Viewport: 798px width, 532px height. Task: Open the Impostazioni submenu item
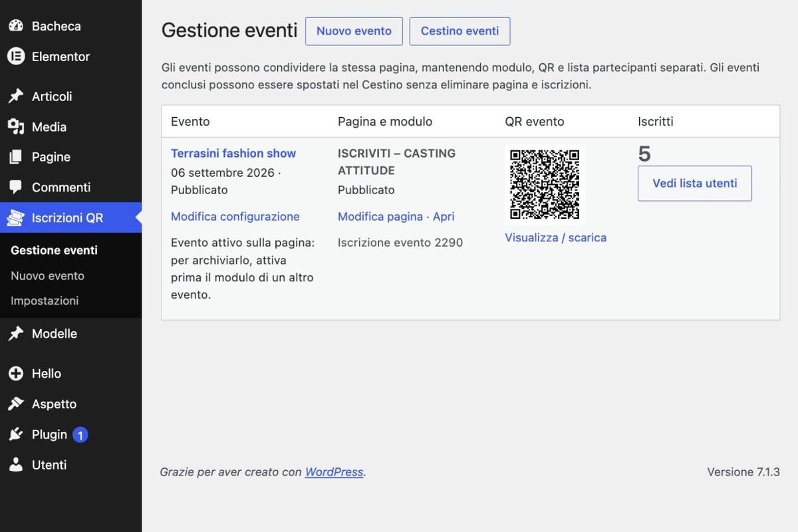click(45, 301)
